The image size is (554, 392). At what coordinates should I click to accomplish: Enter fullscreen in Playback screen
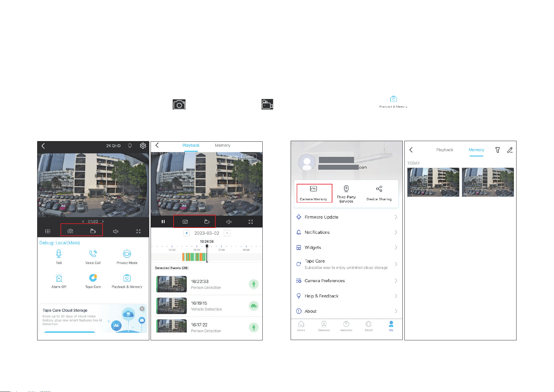251,222
